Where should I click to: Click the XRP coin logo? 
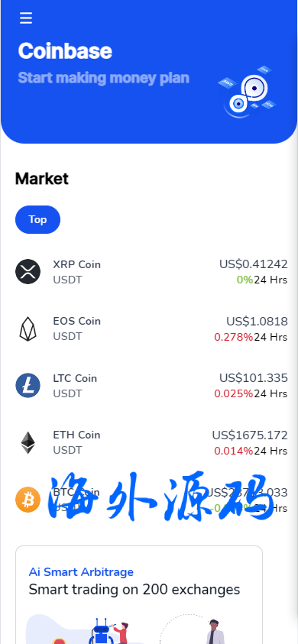(28, 271)
